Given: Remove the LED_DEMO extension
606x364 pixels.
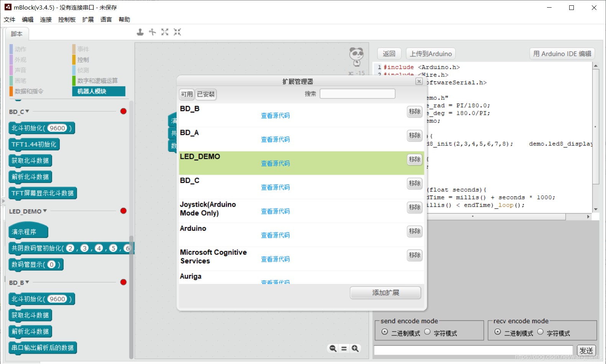Looking at the screenshot, I should pyautogui.click(x=414, y=159).
